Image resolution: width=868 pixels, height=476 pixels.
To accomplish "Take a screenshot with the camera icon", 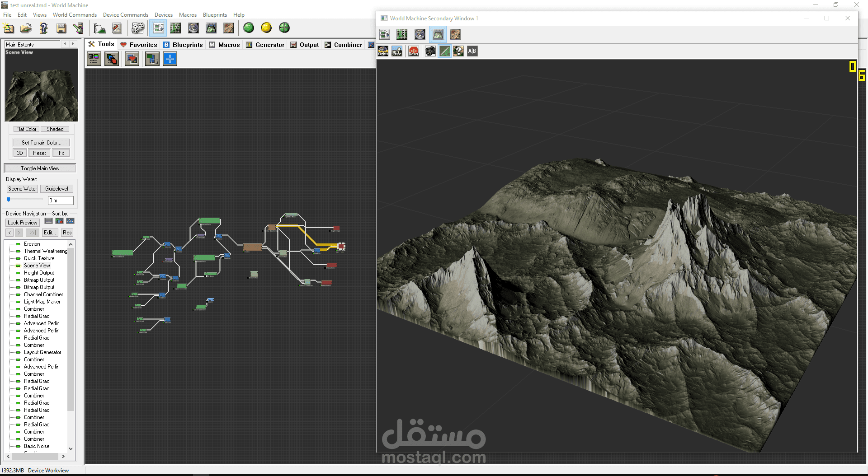I will tap(430, 51).
